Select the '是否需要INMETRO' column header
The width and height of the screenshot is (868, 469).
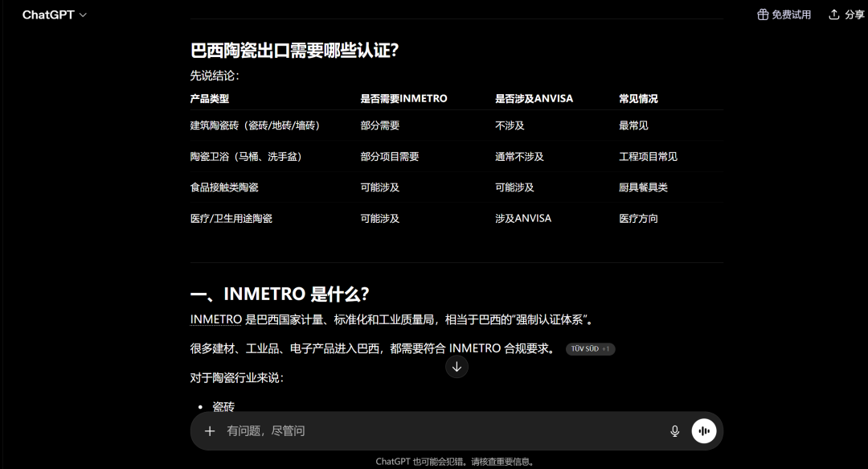pos(403,99)
